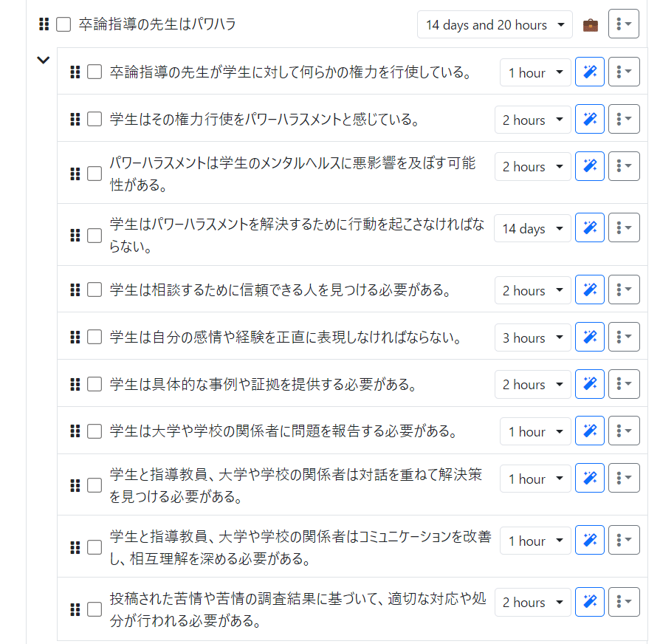Screen dimensions: 660x644
Task: Open the 3 hours duration dropdown
Action: [x=532, y=338]
